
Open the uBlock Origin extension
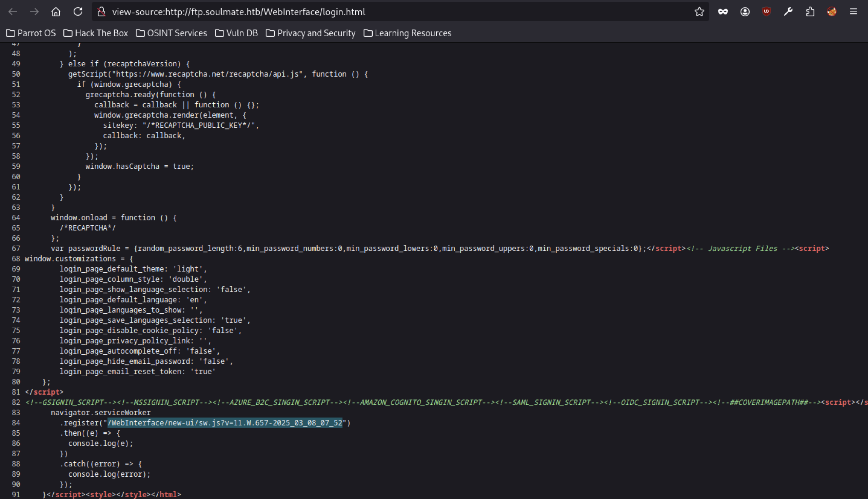click(767, 12)
